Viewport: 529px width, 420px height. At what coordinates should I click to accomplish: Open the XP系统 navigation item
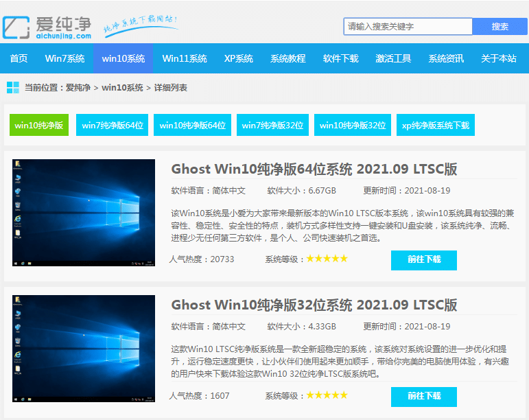[x=238, y=58]
